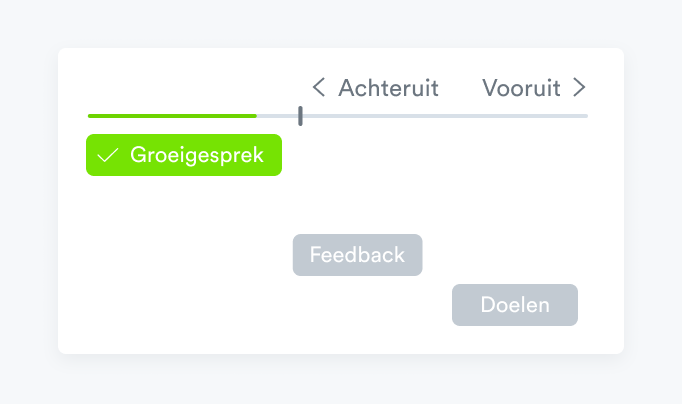Click the gap between Achteruit and Vooruit

tap(460, 88)
